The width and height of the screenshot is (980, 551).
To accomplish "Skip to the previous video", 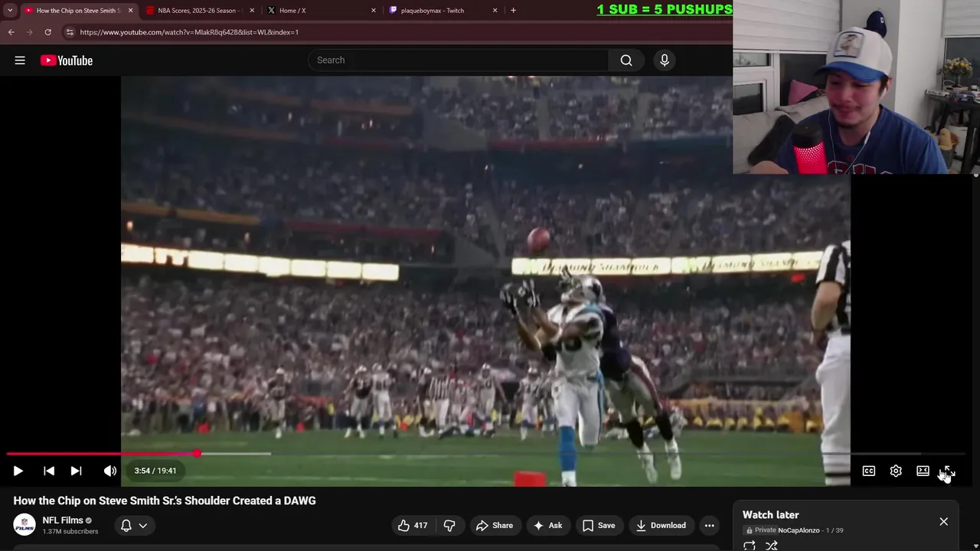I will [49, 471].
